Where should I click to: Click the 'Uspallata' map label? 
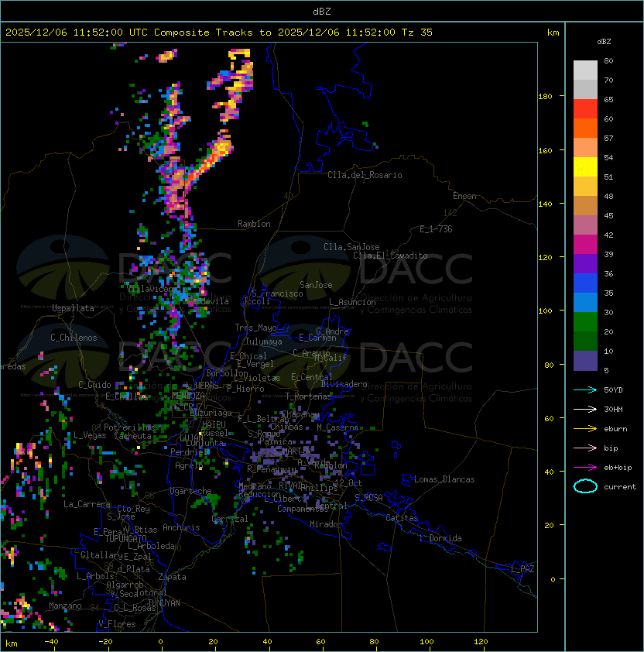click(x=73, y=308)
